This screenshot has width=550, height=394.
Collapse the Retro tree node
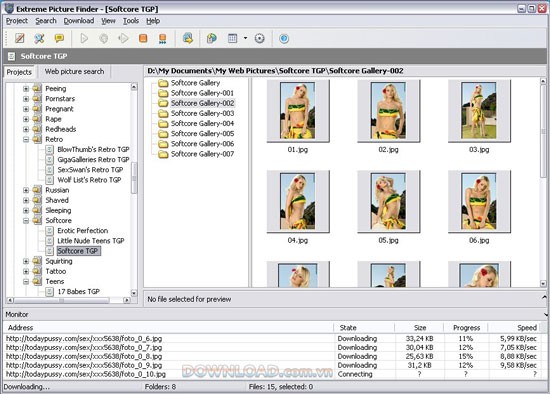[26, 140]
